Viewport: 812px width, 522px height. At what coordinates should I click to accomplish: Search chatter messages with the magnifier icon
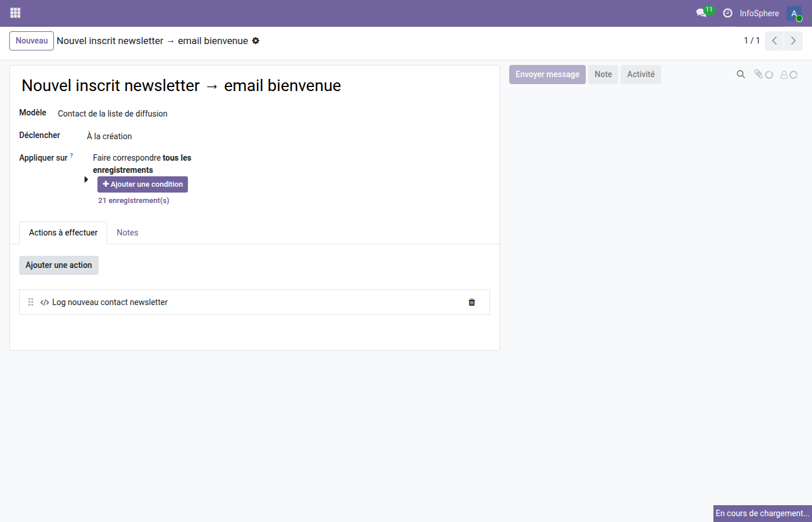(741, 74)
